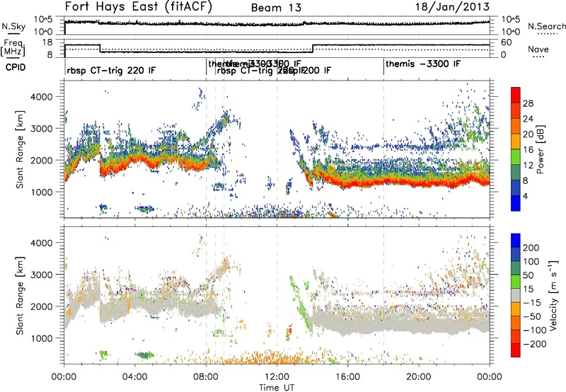Select the 'rbsp CT-trig 220 IF' label at the left

pos(111,70)
